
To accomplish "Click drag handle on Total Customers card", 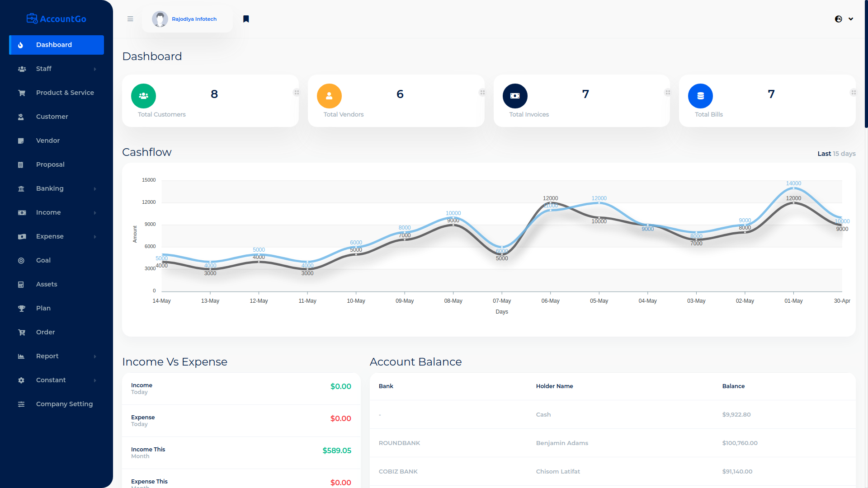I will pos(297,93).
